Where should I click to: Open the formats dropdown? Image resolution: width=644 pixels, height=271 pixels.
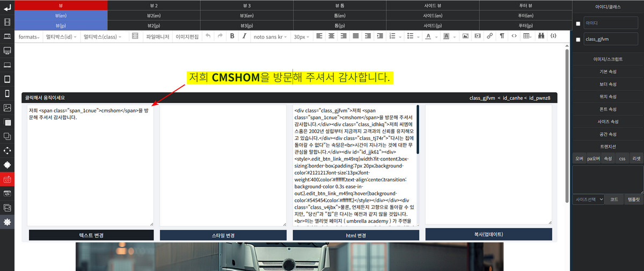pos(29,36)
